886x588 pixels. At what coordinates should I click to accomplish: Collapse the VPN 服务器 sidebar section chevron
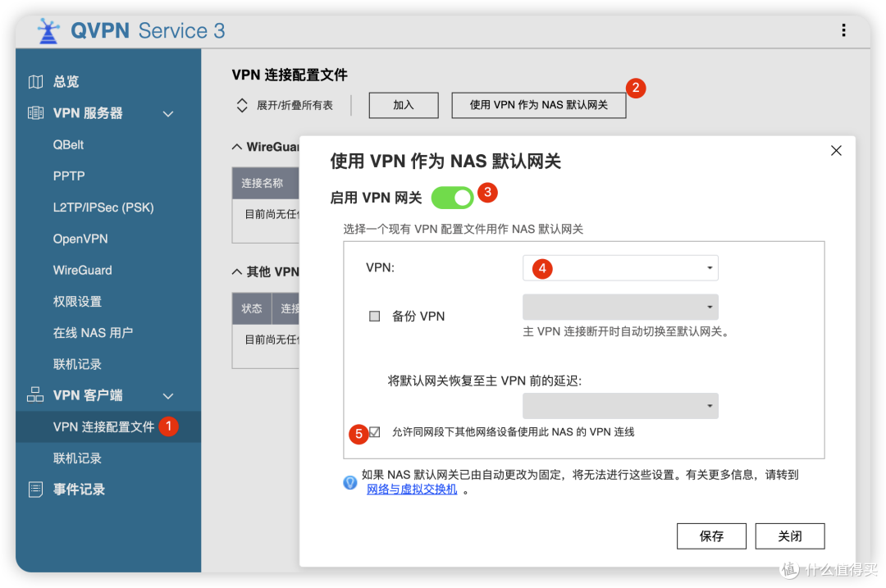tap(168, 113)
